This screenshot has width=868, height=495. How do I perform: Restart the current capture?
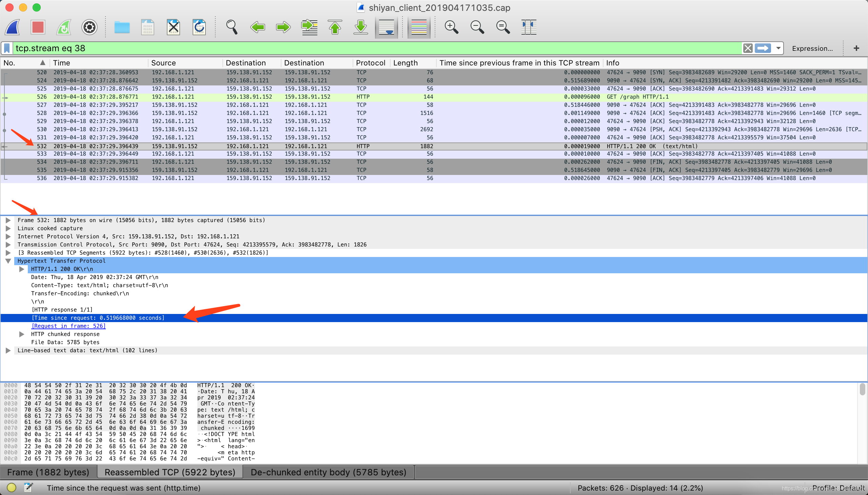(x=64, y=27)
